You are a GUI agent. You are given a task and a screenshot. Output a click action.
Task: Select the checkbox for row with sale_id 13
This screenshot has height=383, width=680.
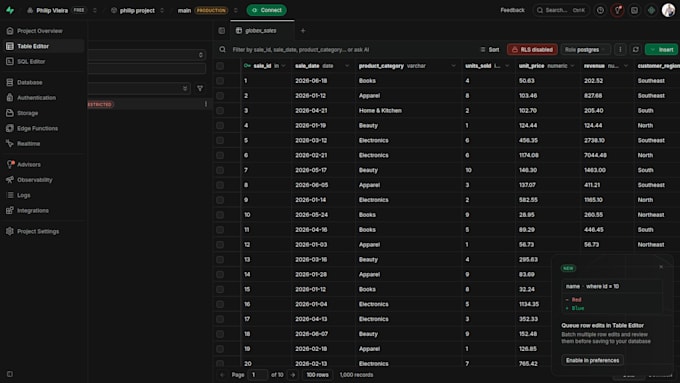click(220, 259)
